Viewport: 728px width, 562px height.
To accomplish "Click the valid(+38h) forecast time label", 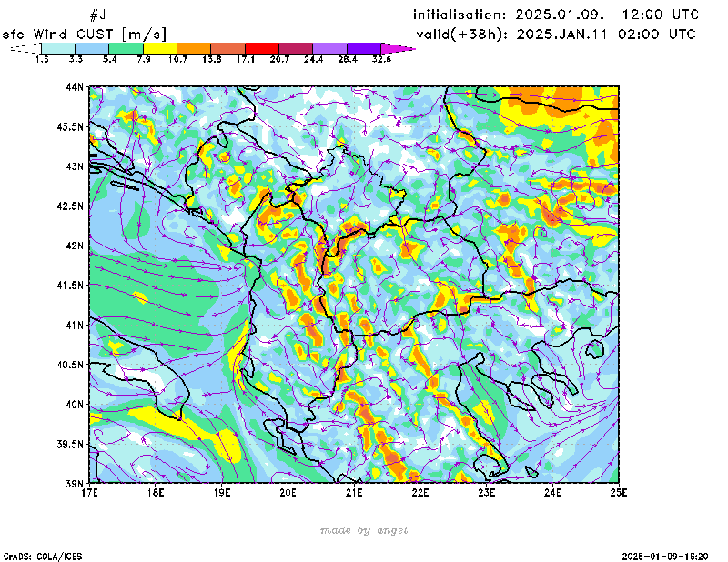I will click(x=556, y=35).
